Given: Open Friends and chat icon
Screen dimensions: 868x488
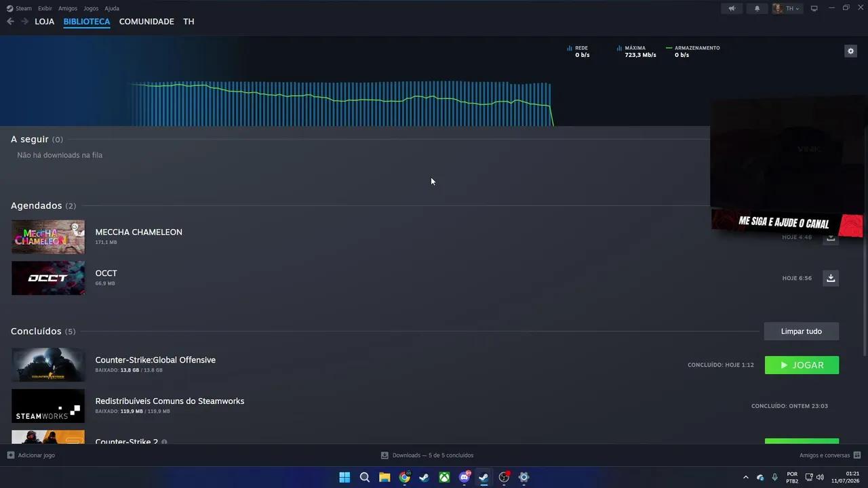Looking at the screenshot, I should (x=857, y=455).
